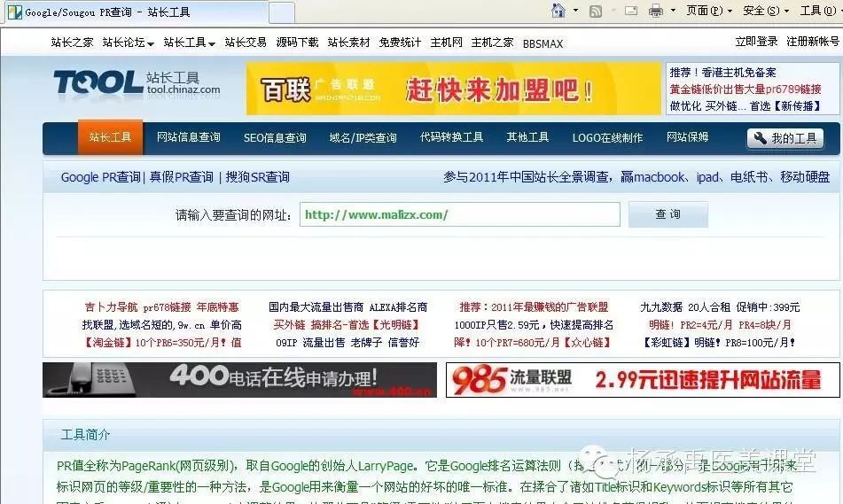843x504 pixels.
Task: Click the 工具简介 section header
Action: pyautogui.click(x=85, y=435)
